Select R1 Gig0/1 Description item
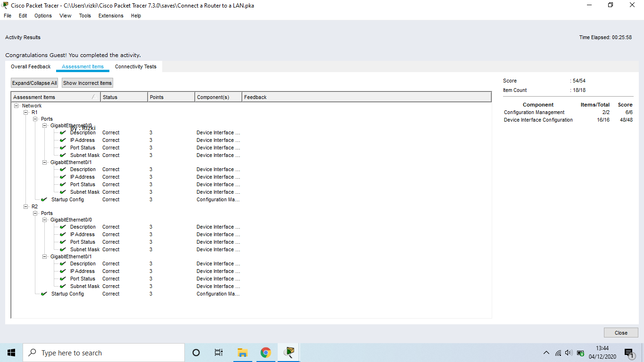The height and width of the screenshot is (362, 644). click(x=83, y=169)
